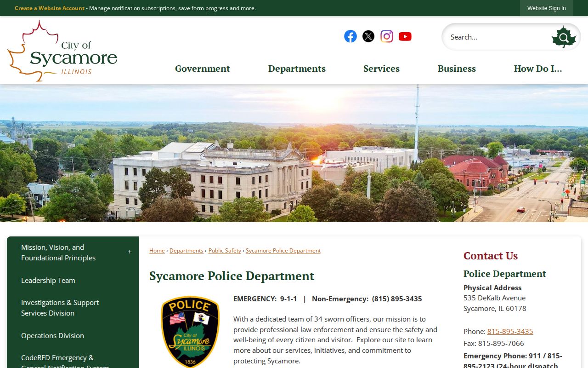The height and width of the screenshot is (368, 588).
Task: Click the Contact Us heading
Action: click(491, 256)
